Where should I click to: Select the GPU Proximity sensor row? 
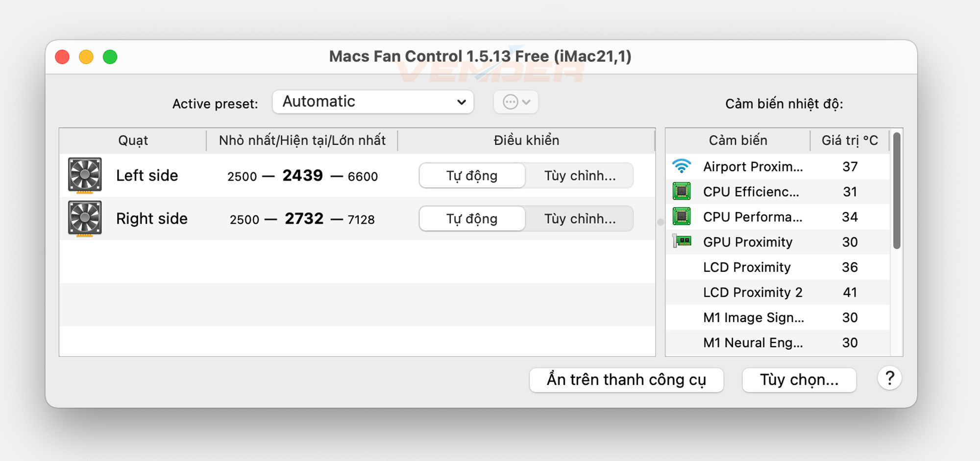click(778, 241)
